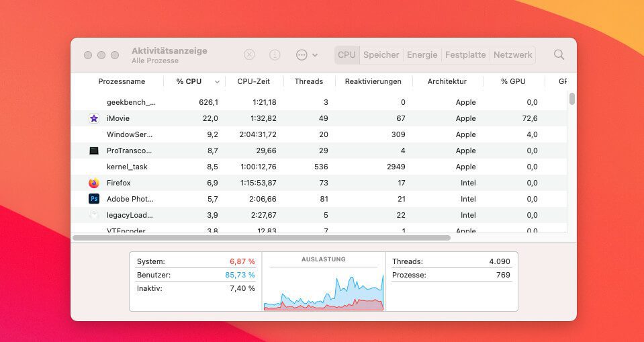
Task: Click the Alle Prozesse subtitle
Action: point(155,61)
